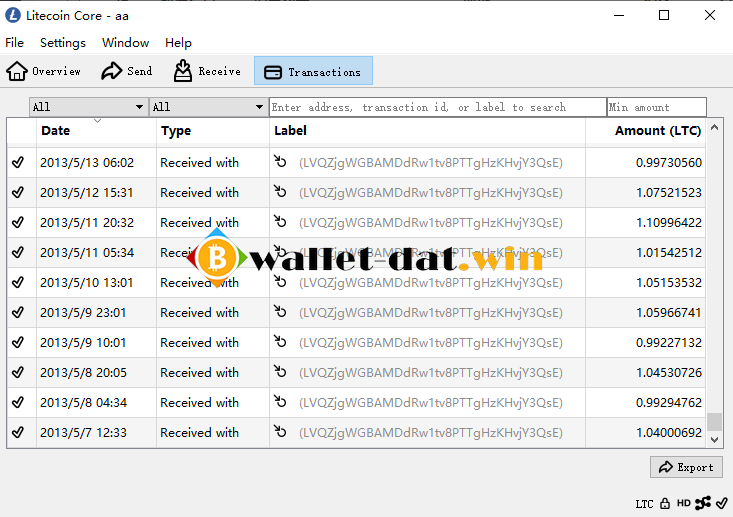Open the Window menu

click(125, 43)
